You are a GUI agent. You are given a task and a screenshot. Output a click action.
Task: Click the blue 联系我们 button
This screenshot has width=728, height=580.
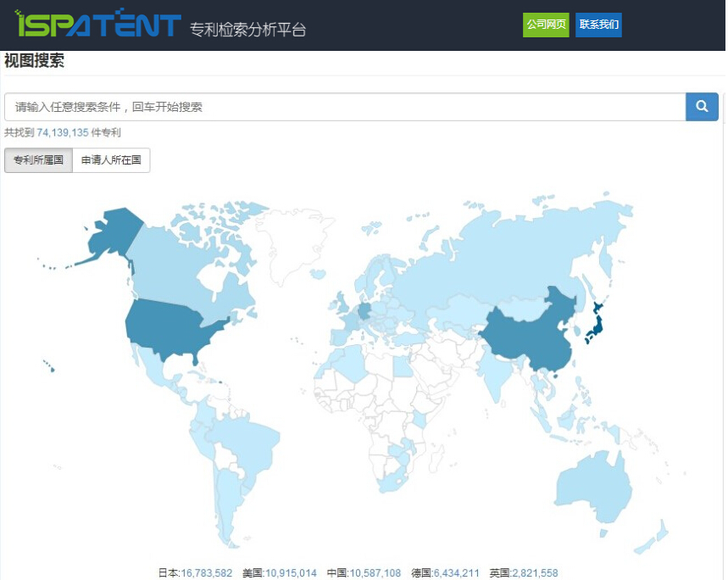pos(598,25)
